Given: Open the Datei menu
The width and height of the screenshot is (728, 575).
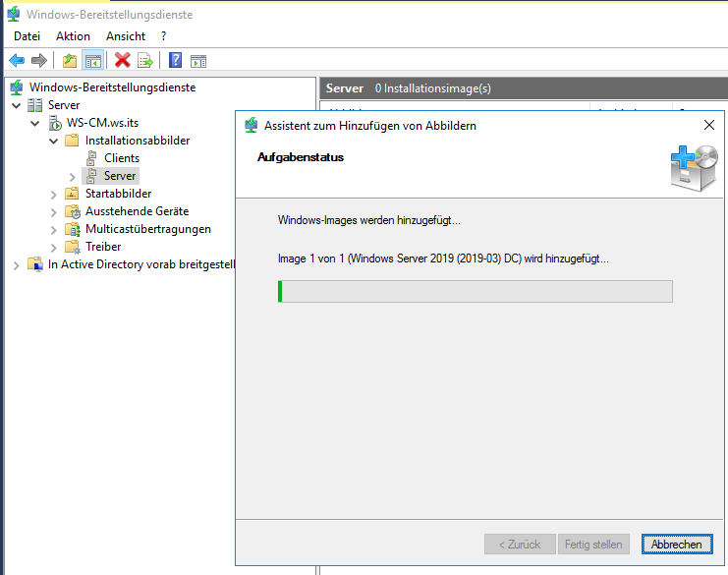Looking at the screenshot, I should (27, 36).
